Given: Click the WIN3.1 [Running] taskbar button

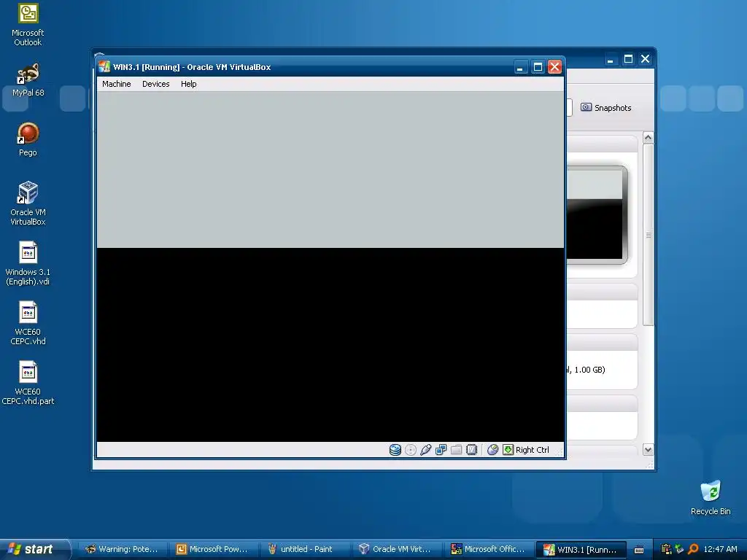Looking at the screenshot, I should point(580,549).
